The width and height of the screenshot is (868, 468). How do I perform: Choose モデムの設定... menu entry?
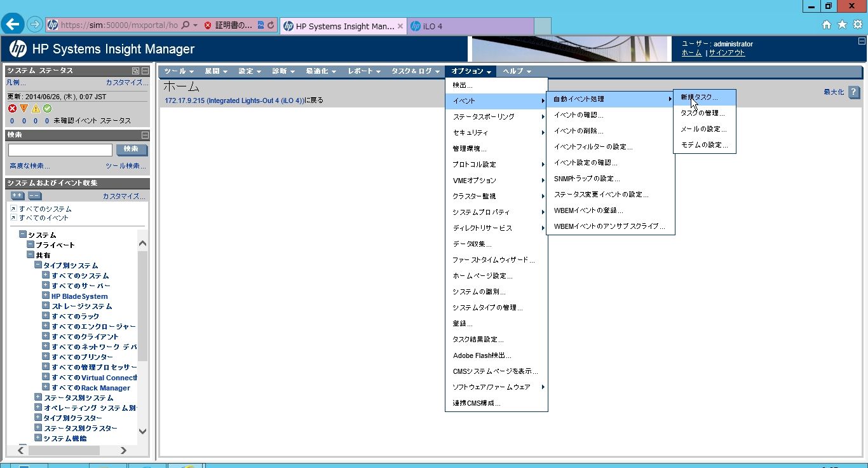(x=705, y=145)
